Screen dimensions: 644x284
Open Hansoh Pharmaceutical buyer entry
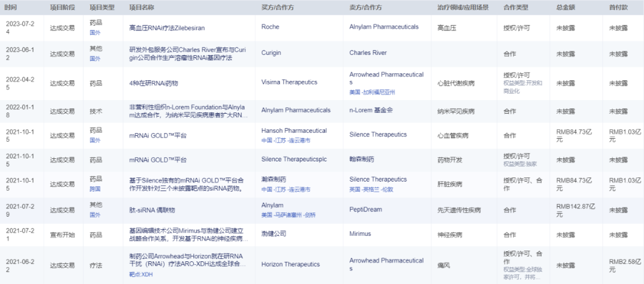pyautogui.click(x=294, y=131)
